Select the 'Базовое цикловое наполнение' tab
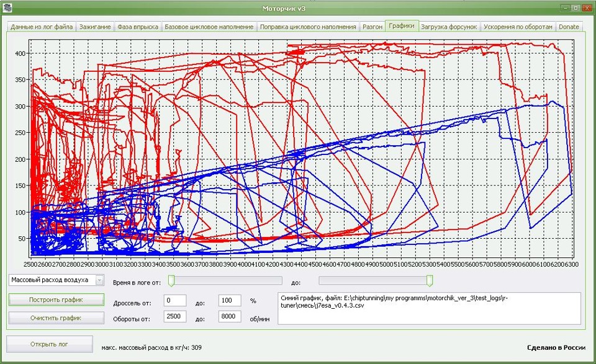 point(209,27)
